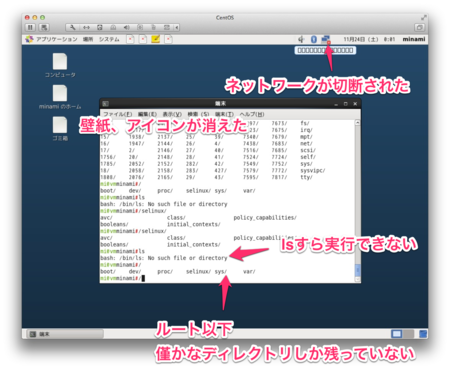The width and height of the screenshot is (450, 369).
Task: Select the コンピュータ desktop icon
Action: point(60,65)
